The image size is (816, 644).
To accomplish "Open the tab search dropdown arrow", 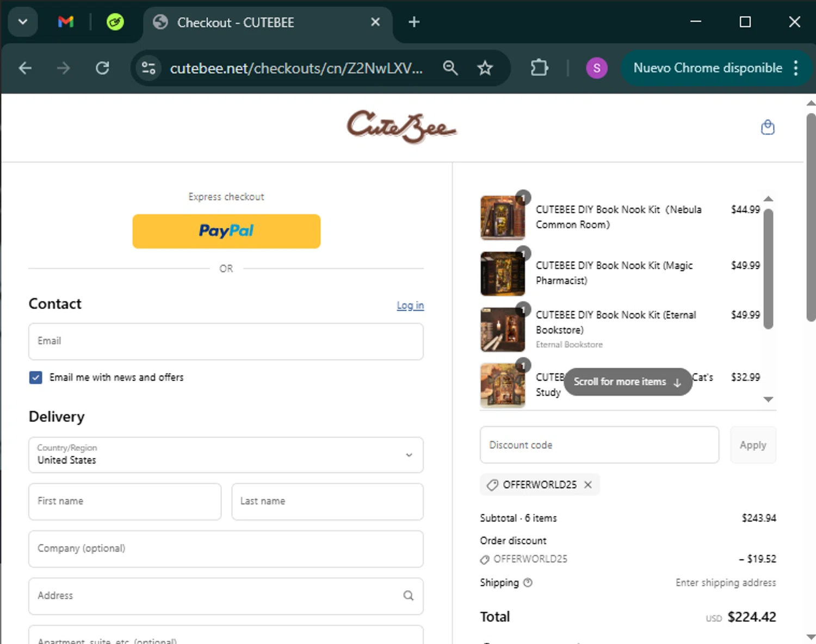I will tap(22, 22).
